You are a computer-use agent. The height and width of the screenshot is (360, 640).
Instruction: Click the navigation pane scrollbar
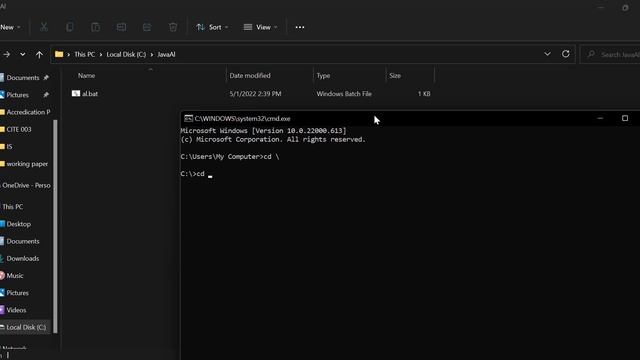[55, 227]
